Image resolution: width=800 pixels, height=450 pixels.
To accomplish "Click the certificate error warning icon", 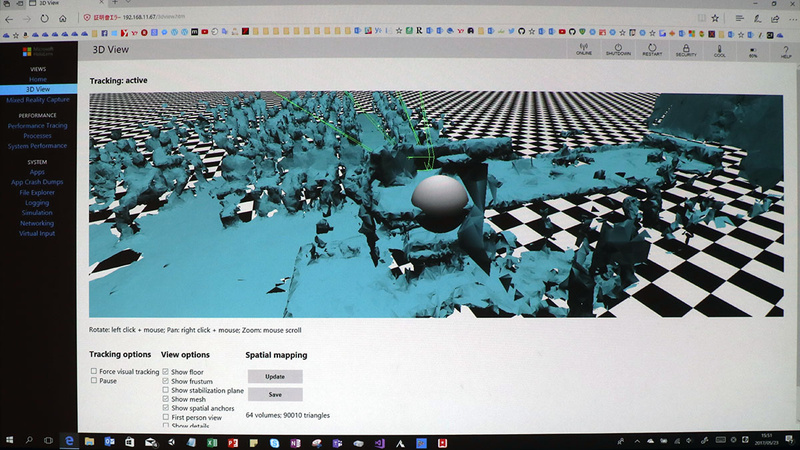I will coord(87,17).
